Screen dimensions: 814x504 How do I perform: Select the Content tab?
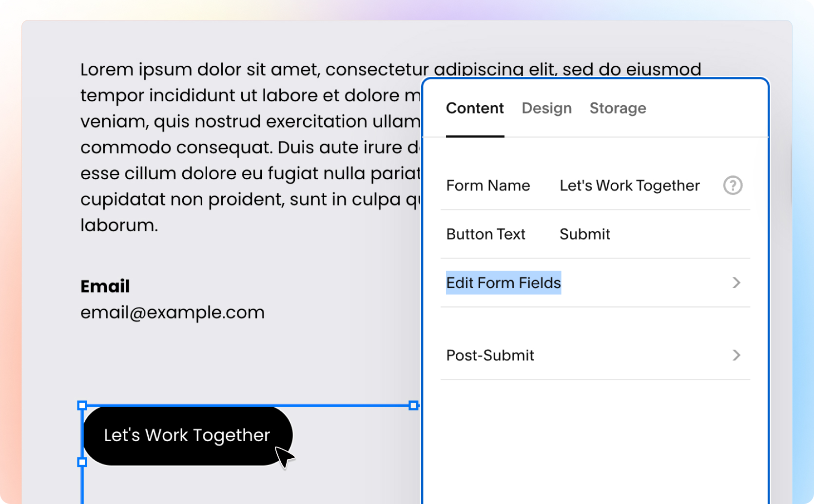[475, 108]
